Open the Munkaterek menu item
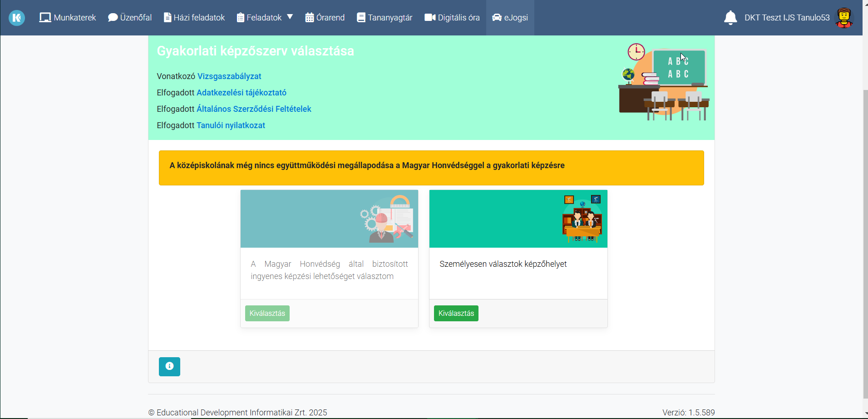 click(68, 18)
